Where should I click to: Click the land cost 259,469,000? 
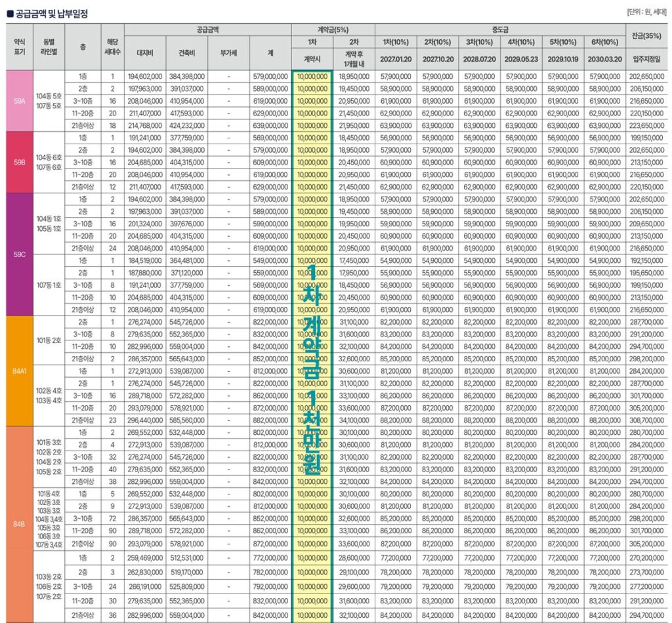pos(145,558)
